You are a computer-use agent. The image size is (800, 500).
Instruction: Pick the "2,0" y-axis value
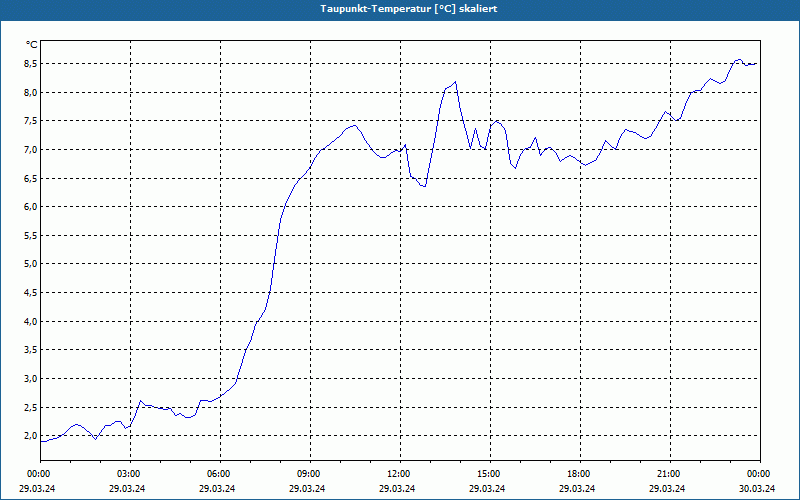(31, 436)
